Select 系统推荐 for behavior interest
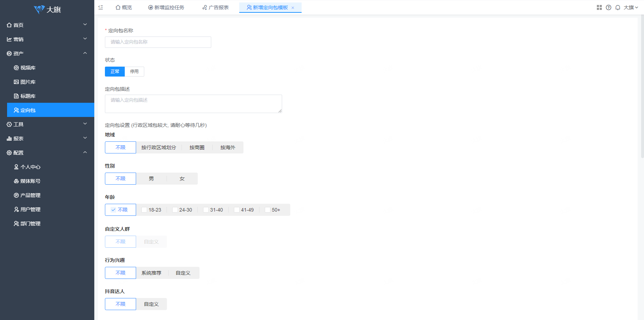 point(151,273)
